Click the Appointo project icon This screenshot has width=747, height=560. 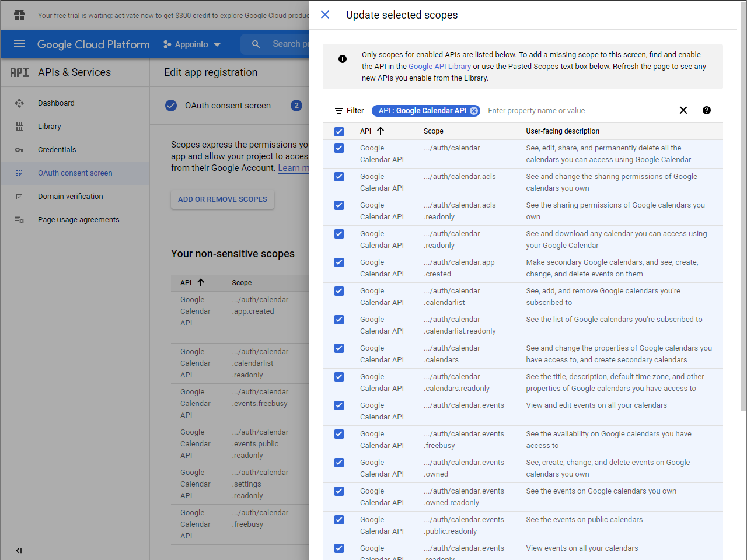[167, 44]
